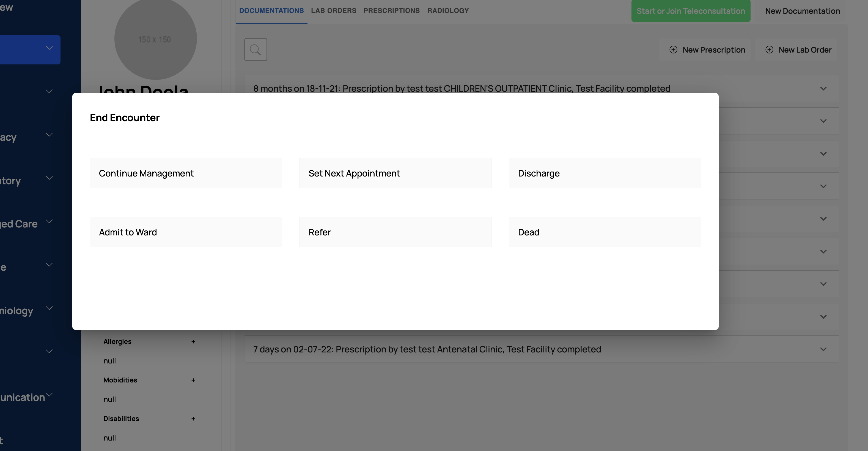Click the 150 x 150 patient avatar
Screen dimensions: 868x451
155,39
